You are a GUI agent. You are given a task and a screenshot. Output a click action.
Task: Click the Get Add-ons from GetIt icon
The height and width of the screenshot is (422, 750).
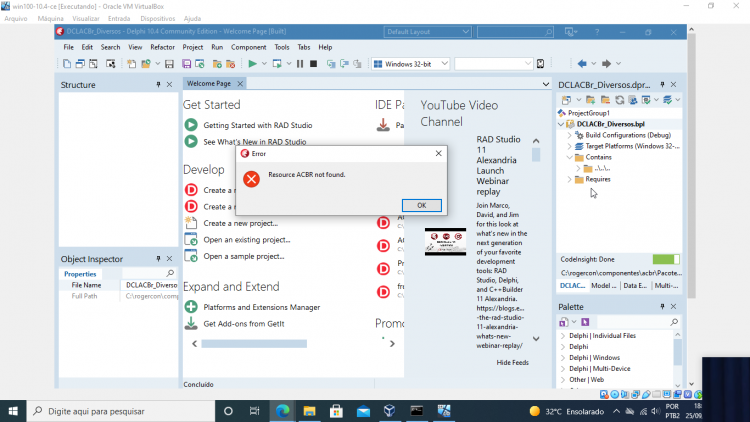point(191,323)
